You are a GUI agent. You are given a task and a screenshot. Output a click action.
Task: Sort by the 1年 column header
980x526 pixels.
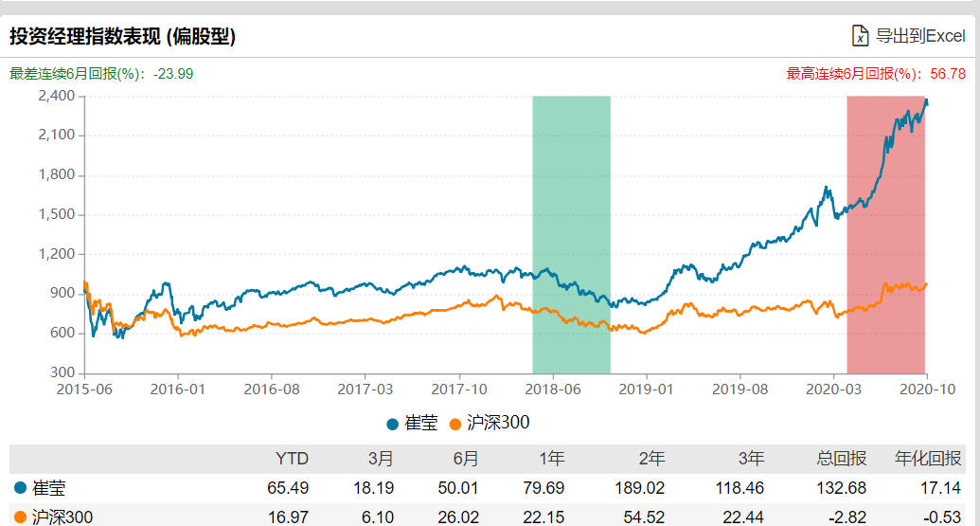point(551,459)
